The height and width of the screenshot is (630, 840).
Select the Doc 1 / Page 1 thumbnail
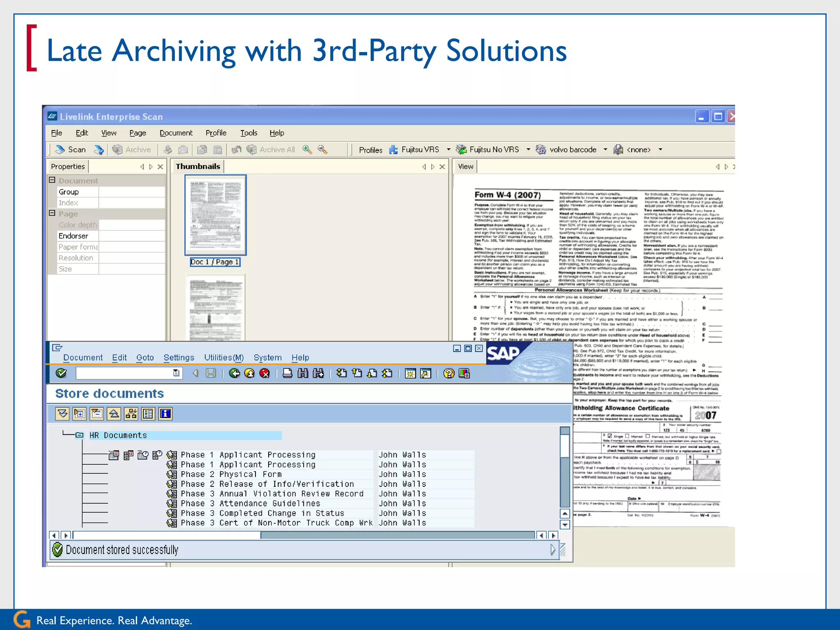click(x=215, y=215)
